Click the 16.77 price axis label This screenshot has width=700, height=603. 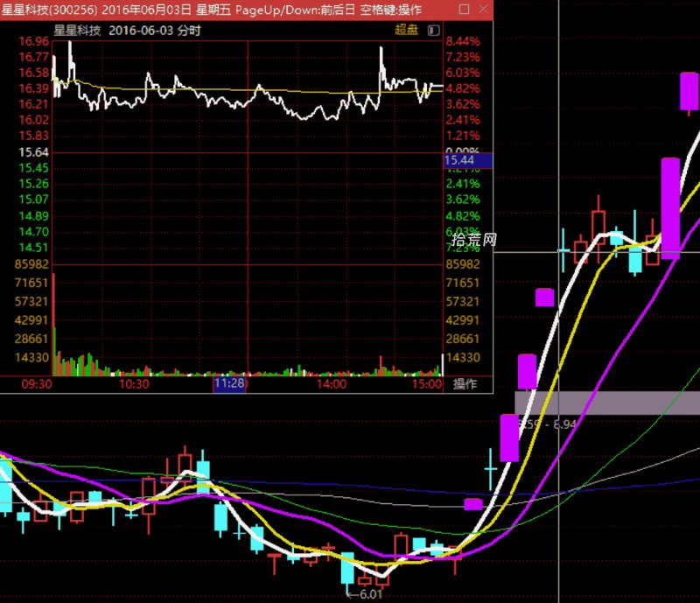pyautogui.click(x=33, y=57)
